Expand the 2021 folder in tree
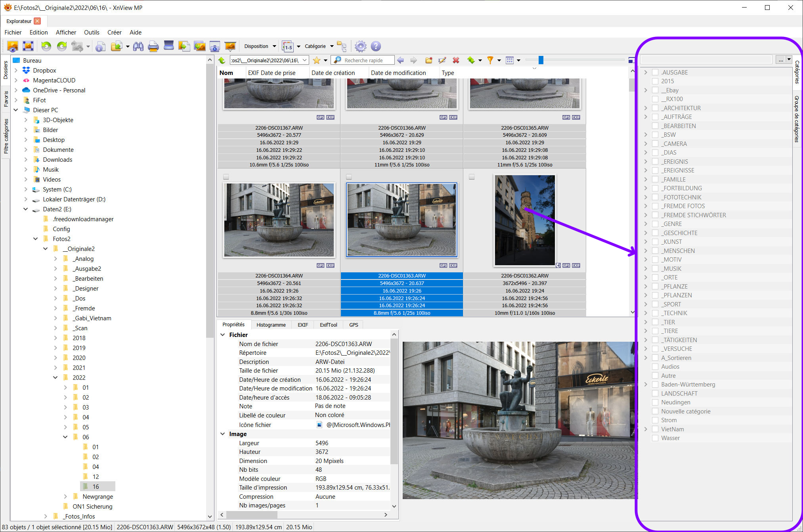This screenshot has height=532, width=803. (x=55, y=367)
